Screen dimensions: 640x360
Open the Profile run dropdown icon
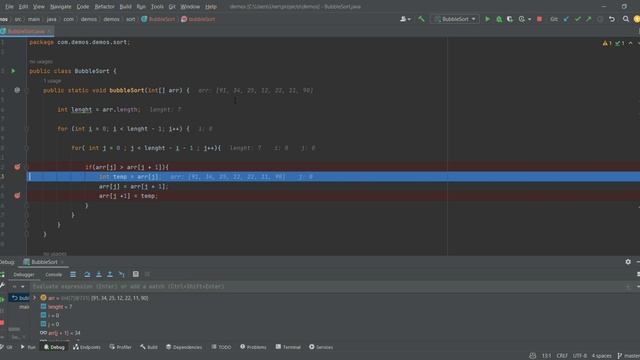coord(524,19)
